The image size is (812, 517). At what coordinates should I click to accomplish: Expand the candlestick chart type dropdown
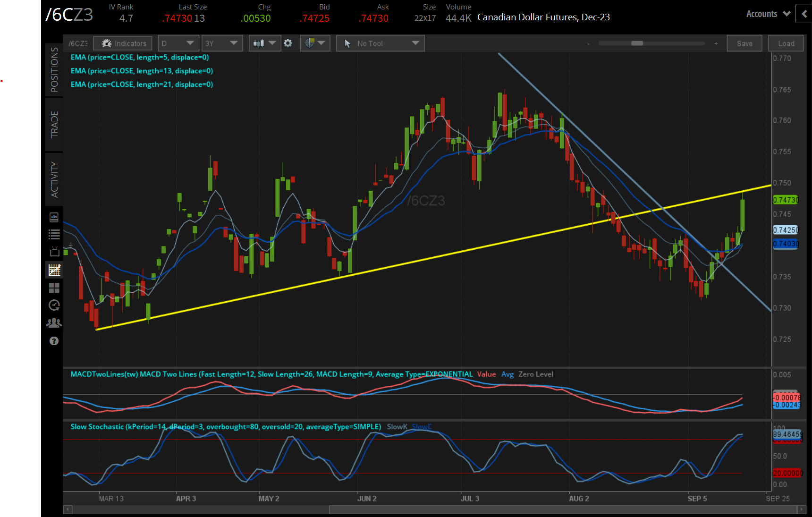pos(264,43)
